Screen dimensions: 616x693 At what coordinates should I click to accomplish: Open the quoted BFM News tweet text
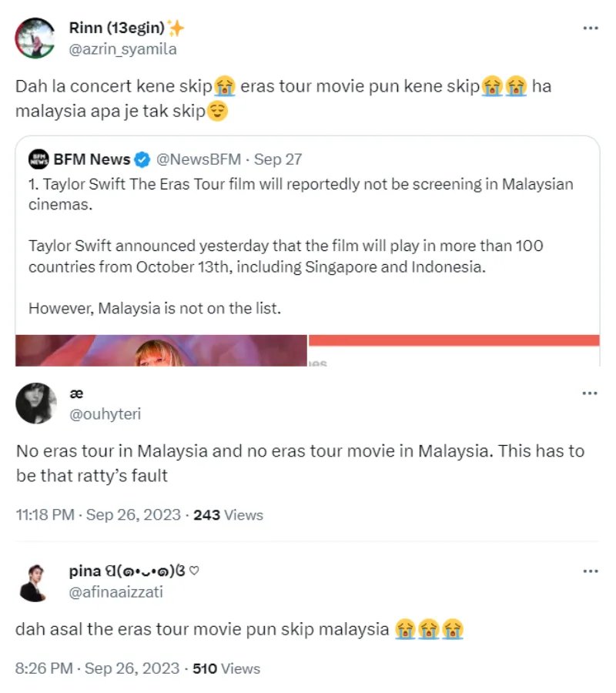pyautogui.click(x=300, y=246)
